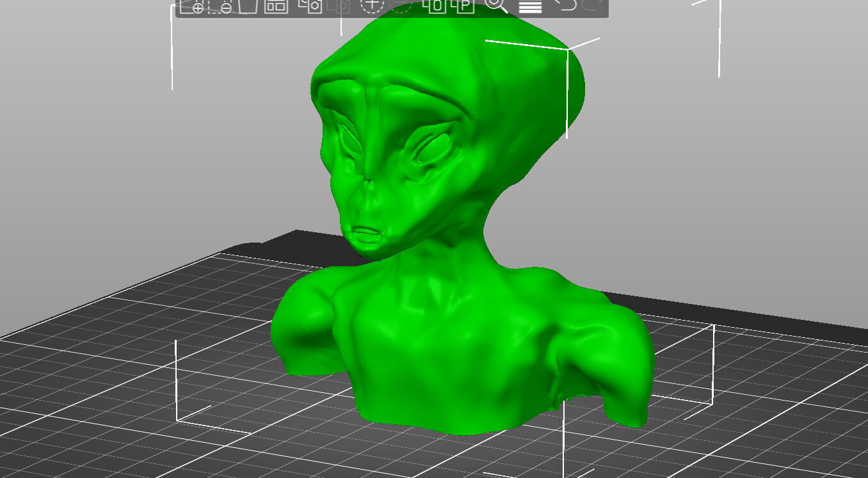Screen dimensions: 868x478
Task: Click the Delete all trash icon
Action: [248, 6]
